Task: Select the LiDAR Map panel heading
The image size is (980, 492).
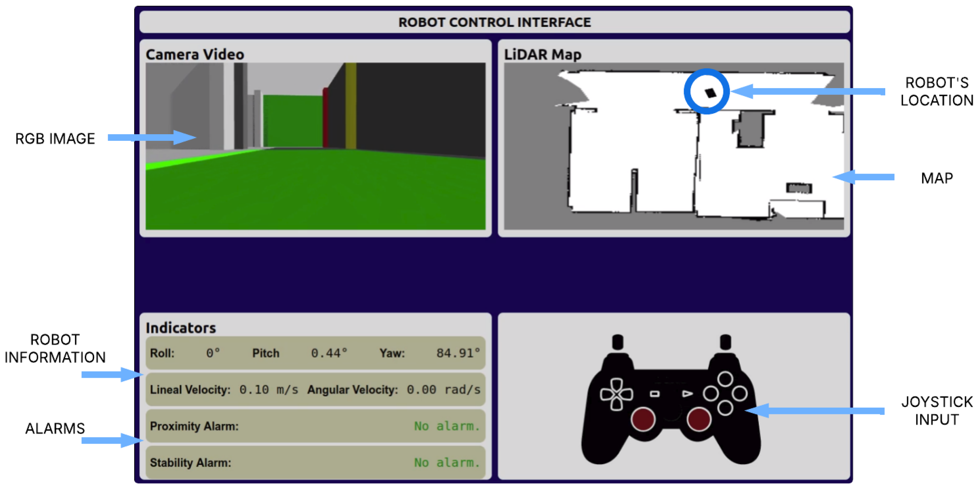Action: pyautogui.click(x=542, y=55)
